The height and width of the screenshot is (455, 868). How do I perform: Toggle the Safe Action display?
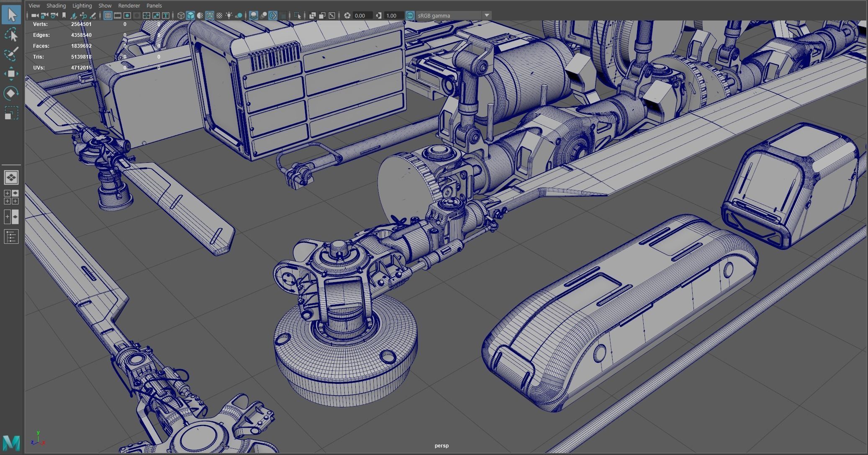156,15
